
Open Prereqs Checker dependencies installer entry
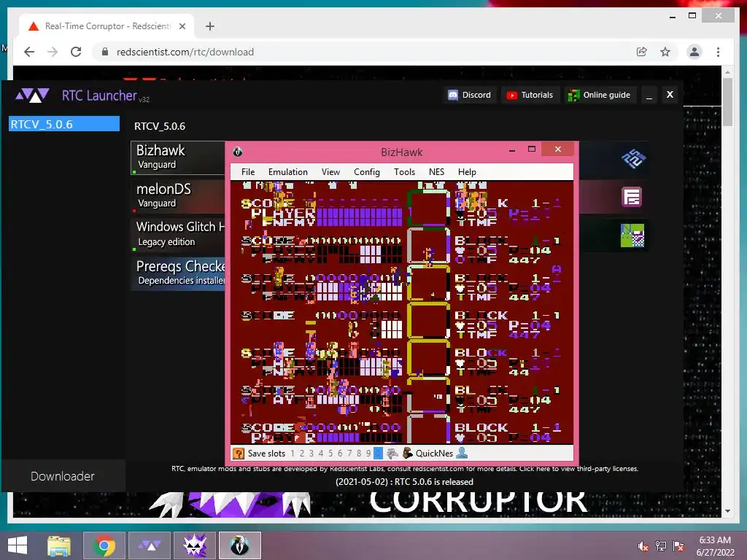(x=178, y=273)
